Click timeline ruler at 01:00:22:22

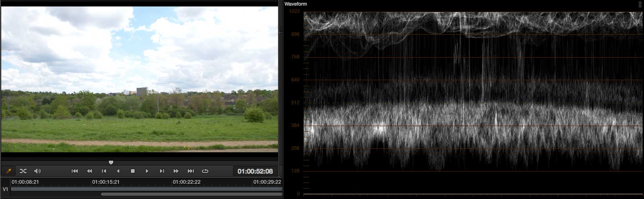[187, 182]
